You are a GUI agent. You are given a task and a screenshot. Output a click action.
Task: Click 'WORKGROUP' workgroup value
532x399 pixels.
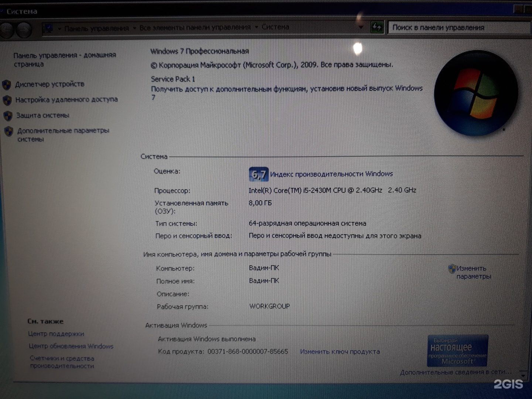coord(269,306)
